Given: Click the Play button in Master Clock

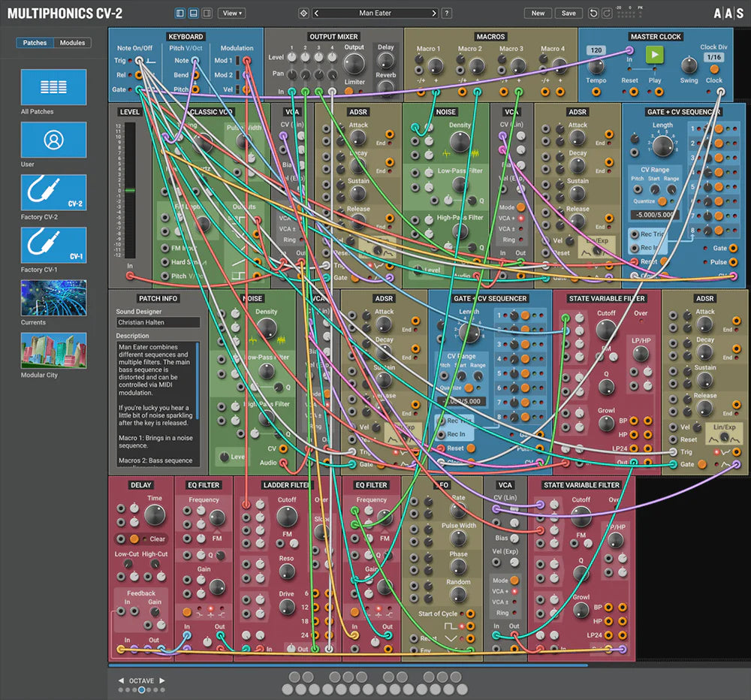Looking at the screenshot, I should (x=654, y=54).
